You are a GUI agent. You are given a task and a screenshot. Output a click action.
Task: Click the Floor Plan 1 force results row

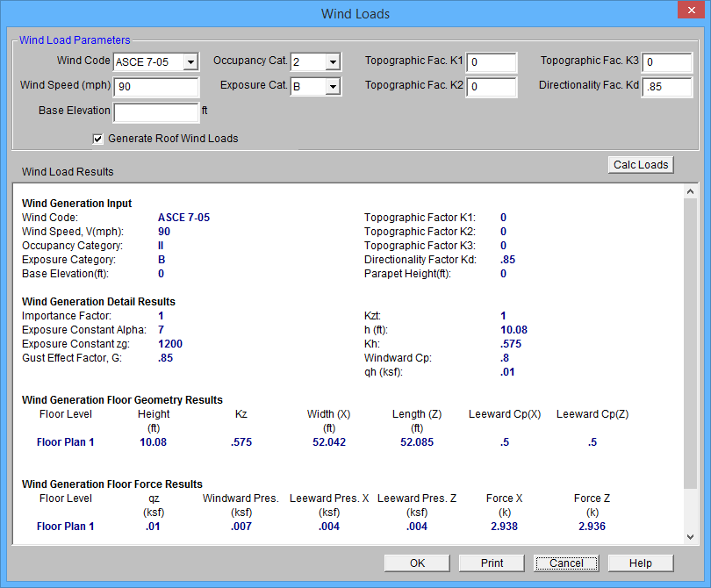(66, 527)
